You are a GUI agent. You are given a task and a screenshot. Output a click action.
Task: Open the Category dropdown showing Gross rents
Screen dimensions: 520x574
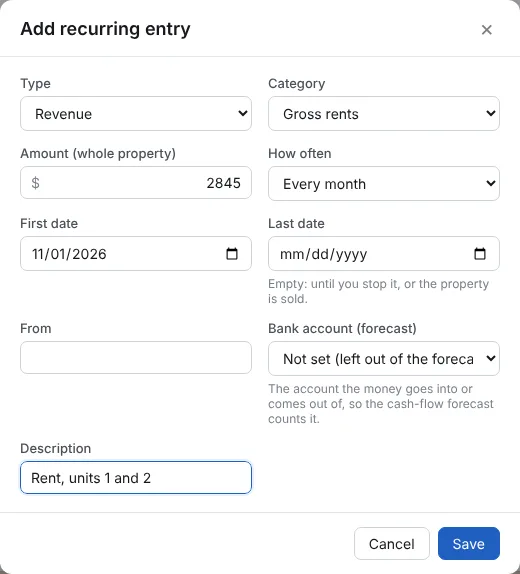pos(384,113)
